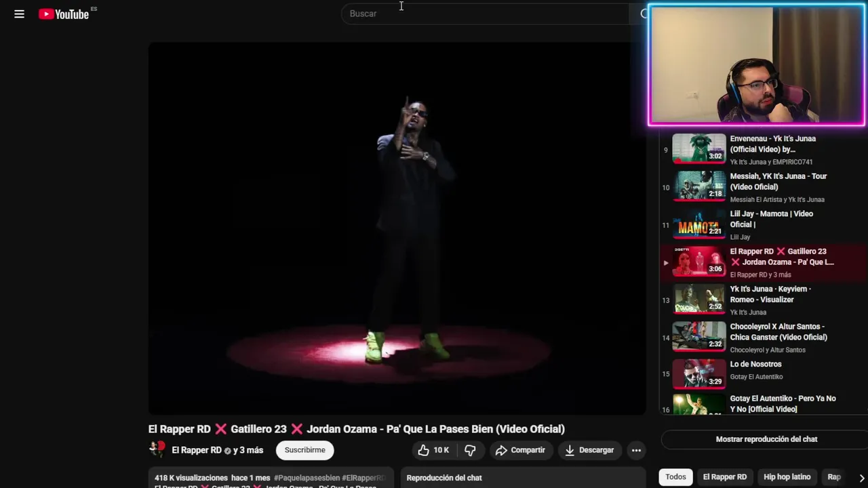Play Lill Jay Mamota thumbnail
The height and width of the screenshot is (488, 868).
click(698, 224)
